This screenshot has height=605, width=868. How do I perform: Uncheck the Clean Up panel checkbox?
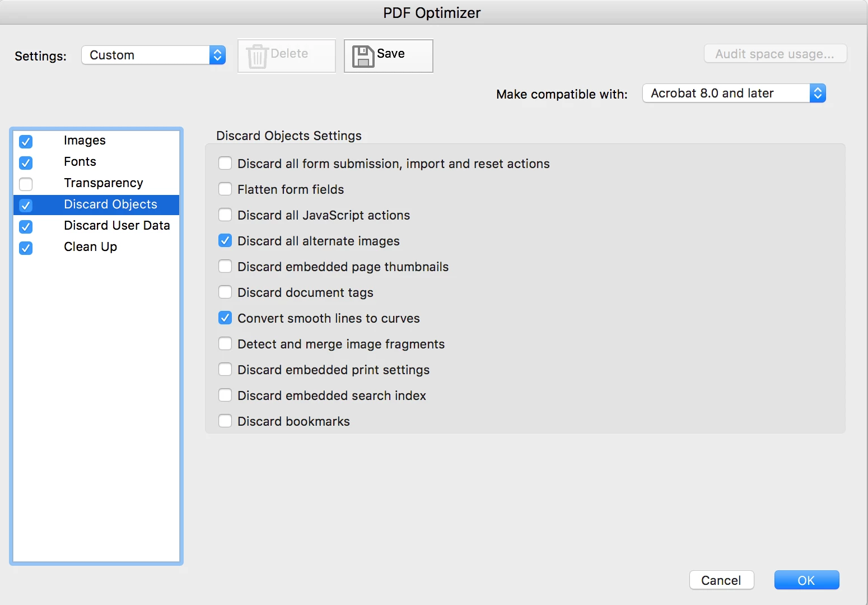[26, 248]
